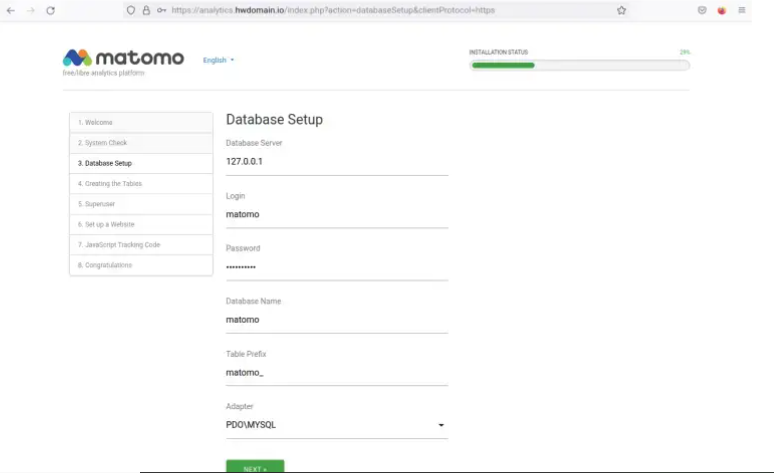The image size is (774, 473).
Task: Click the key icon in the address bar
Action: tap(161, 10)
